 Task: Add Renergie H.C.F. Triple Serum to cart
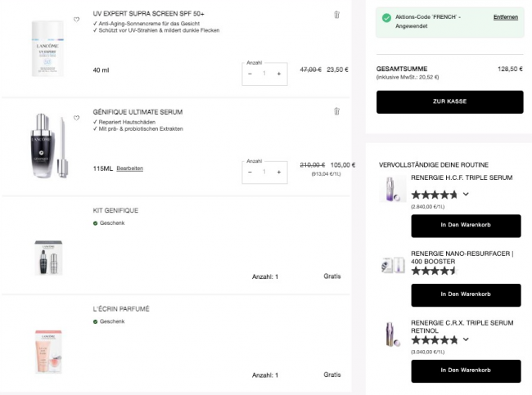pyautogui.click(x=466, y=225)
